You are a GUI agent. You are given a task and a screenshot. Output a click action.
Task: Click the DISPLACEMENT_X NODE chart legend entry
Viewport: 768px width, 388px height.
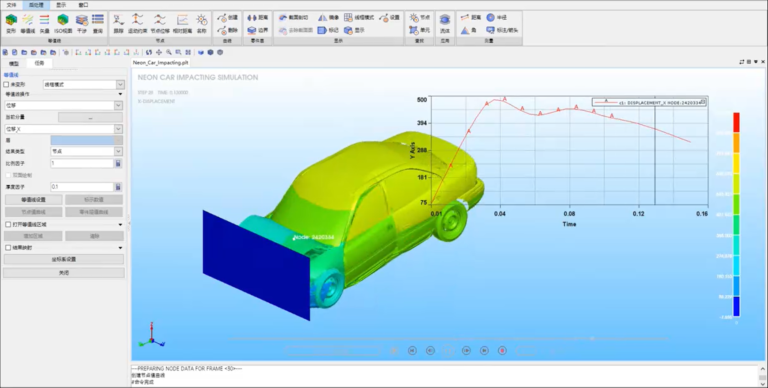(x=649, y=102)
